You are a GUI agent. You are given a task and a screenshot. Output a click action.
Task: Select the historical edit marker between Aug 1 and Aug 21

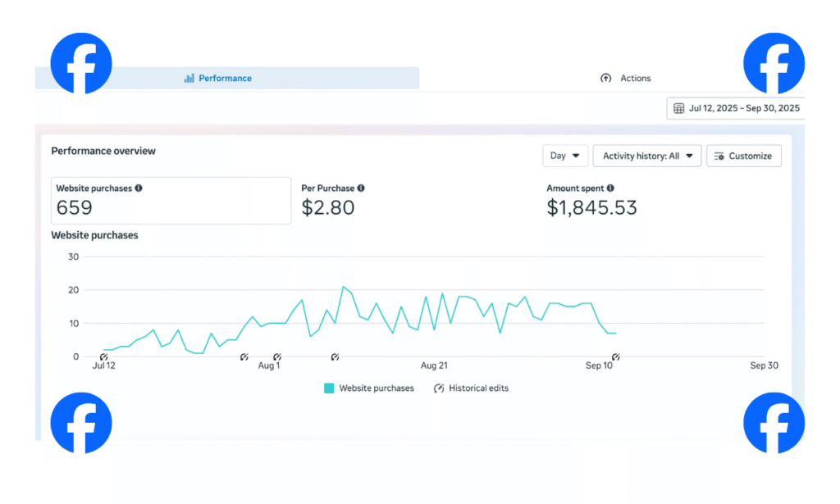coord(335,356)
